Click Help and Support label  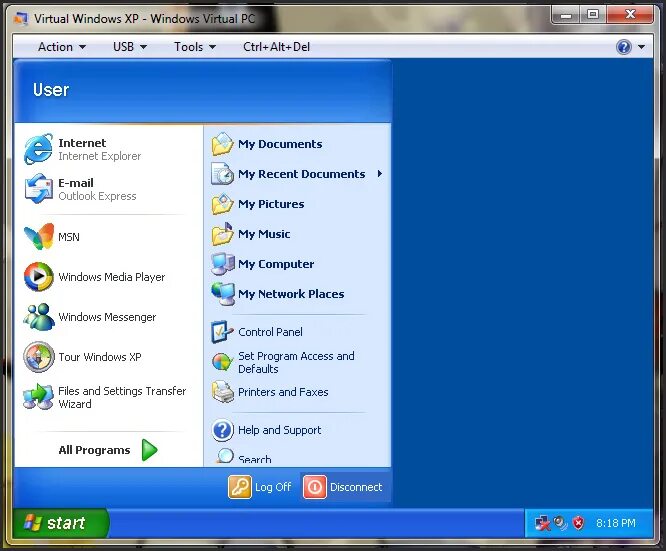(279, 430)
